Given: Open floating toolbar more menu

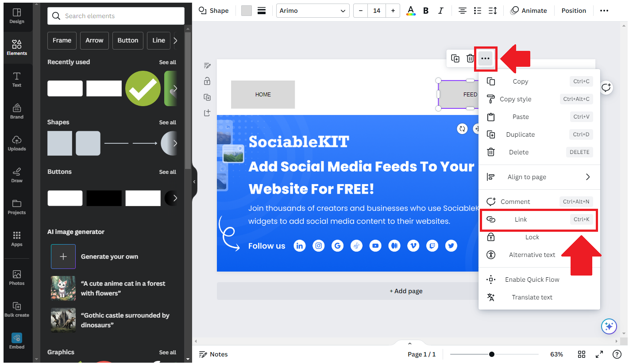Looking at the screenshot, I should 485,58.
